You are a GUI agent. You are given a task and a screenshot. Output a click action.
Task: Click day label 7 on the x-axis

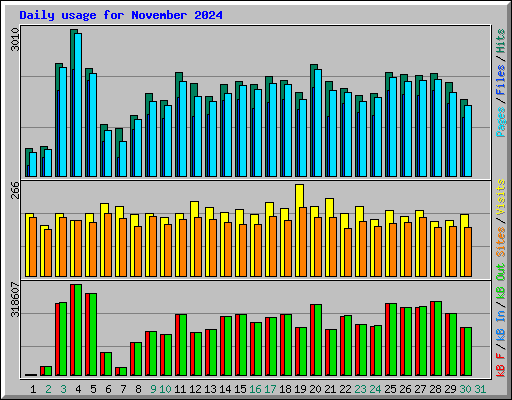pyautogui.click(x=123, y=389)
